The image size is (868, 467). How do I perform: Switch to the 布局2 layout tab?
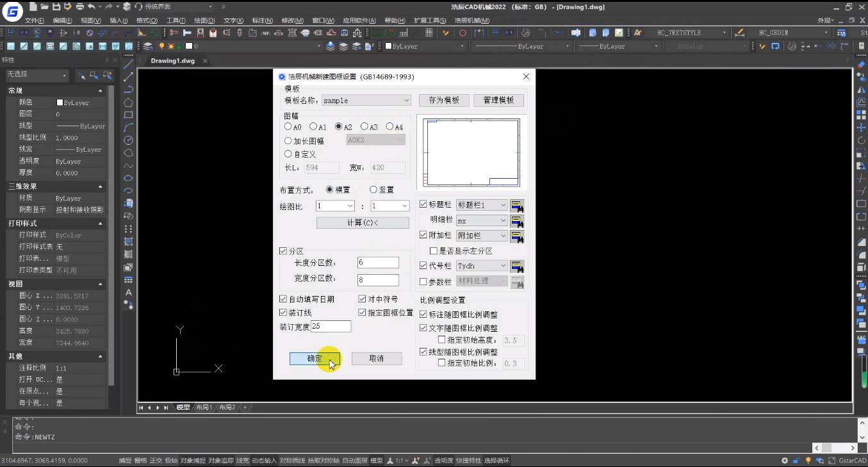[227, 407]
